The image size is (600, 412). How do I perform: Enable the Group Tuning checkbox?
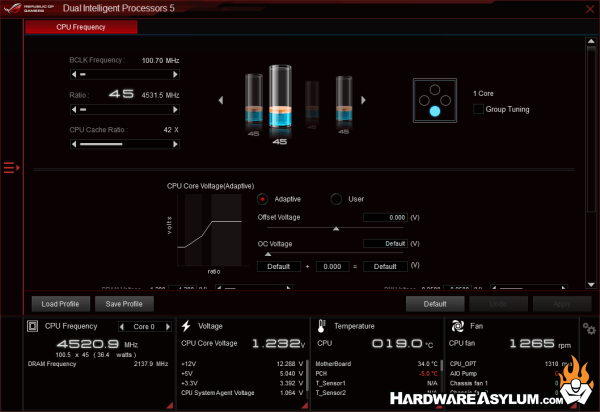click(478, 109)
